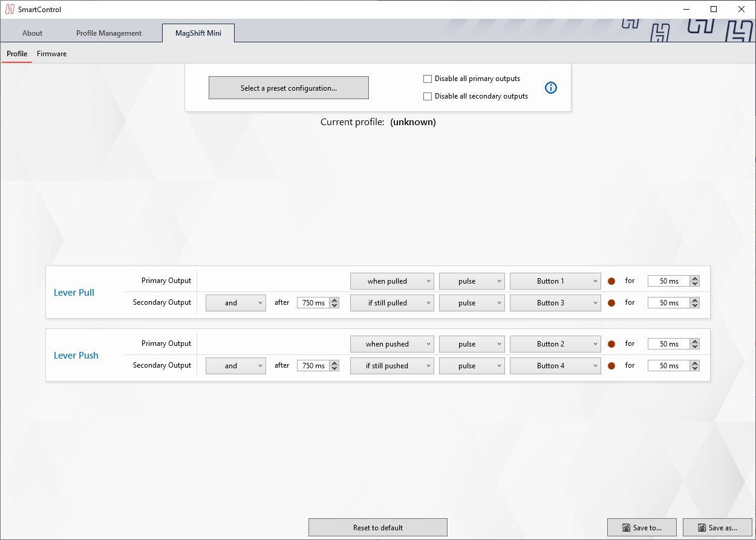Click the blue info icon beside disable checkboxes

pyautogui.click(x=550, y=88)
